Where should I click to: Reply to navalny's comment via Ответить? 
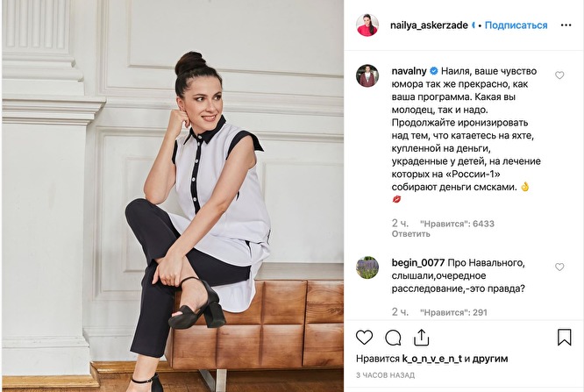pyautogui.click(x=410, y=234)
